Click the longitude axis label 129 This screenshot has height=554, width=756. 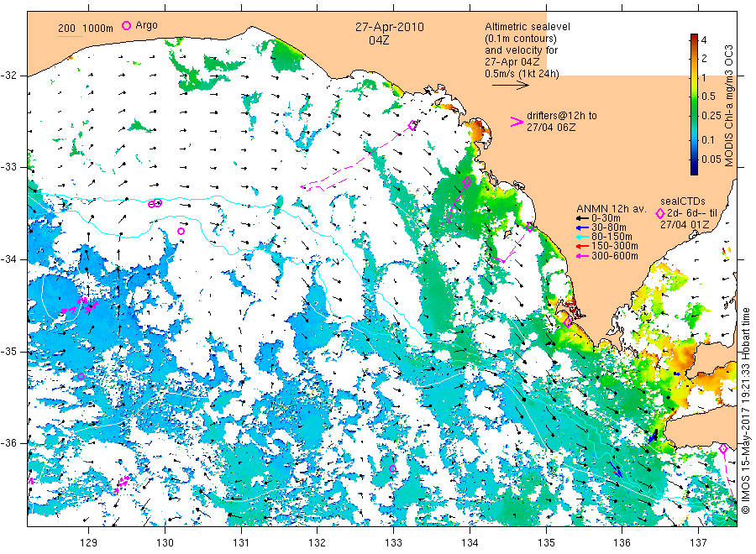coord(89,543)
